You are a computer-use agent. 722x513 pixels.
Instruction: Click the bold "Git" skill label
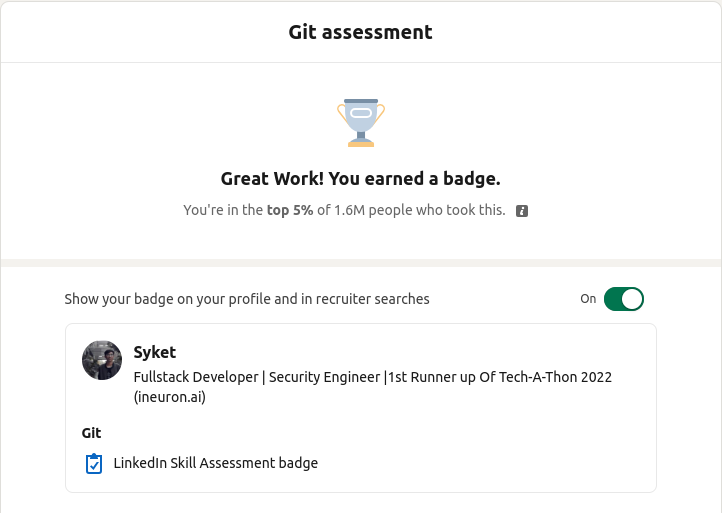[91, 433]
